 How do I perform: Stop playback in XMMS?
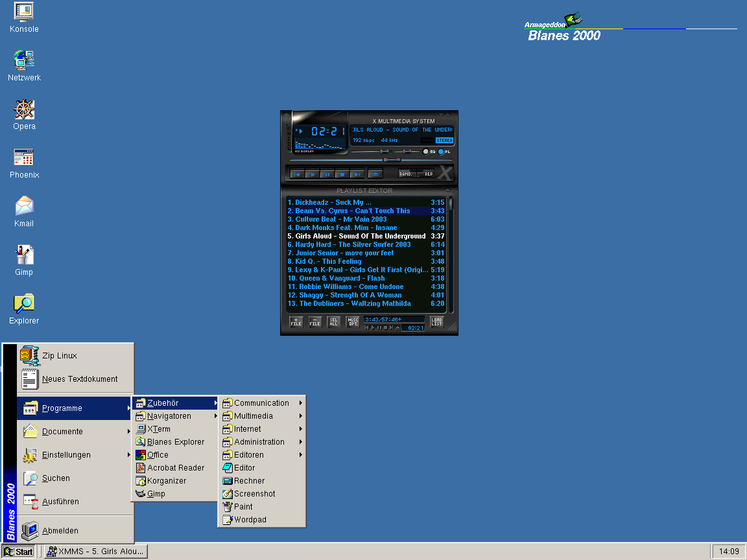342,174
